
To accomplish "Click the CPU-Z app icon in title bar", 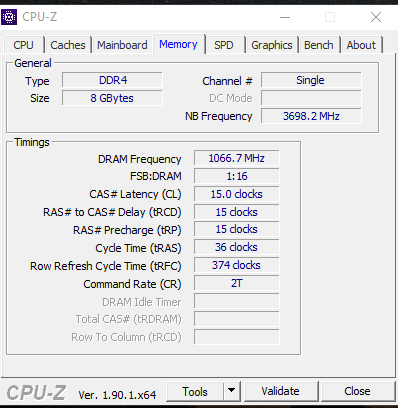I will pos(9,17).
